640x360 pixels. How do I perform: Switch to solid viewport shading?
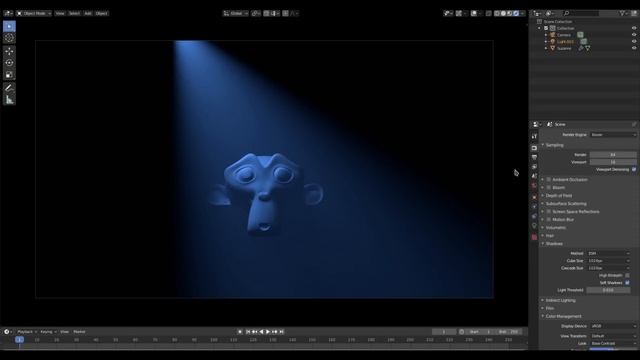(x=503, y=13)
